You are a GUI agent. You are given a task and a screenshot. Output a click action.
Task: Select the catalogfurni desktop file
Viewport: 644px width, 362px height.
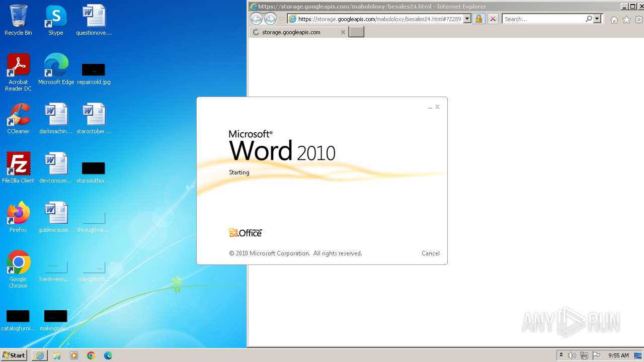[x=18, y=320]
